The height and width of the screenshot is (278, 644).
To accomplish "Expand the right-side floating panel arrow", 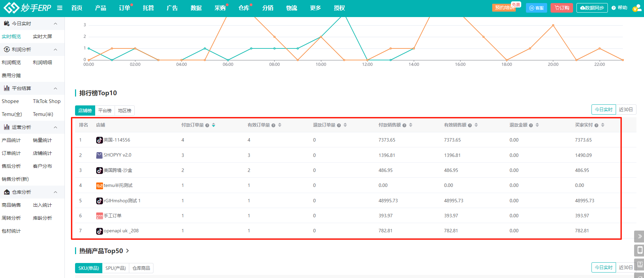I will pos(640,236).
